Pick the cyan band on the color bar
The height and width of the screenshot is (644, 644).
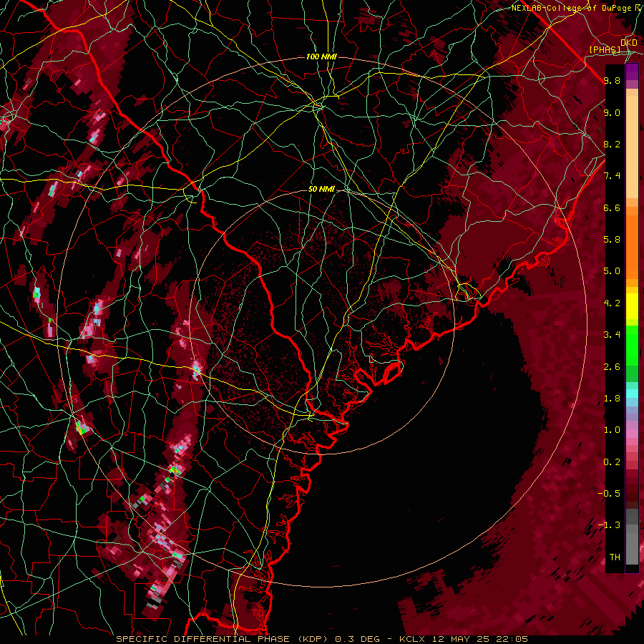(632, 394)
